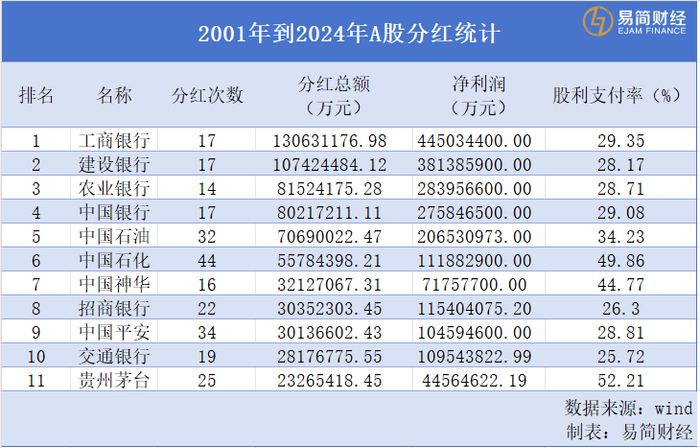This screenshot has width=700, height=448.
Task: Click the 分红次数 column header
Action: coord(207,95)
